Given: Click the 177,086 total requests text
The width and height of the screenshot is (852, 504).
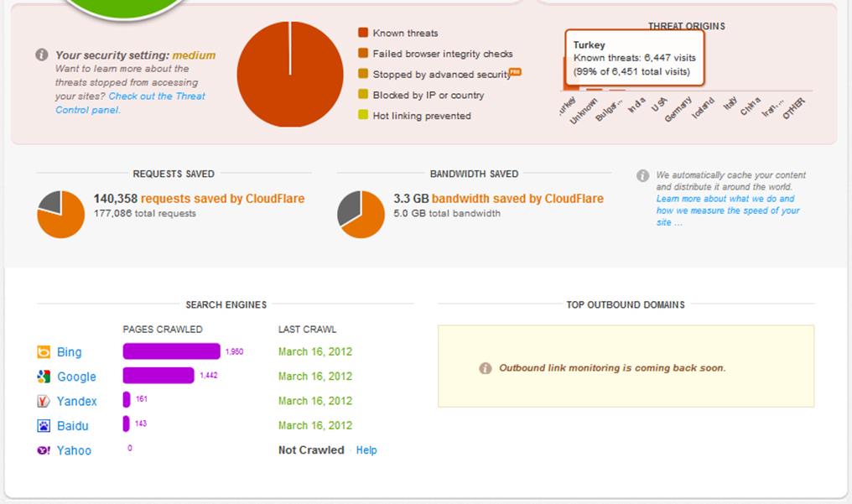Looking at the screenshot, I should pos(145,214).
